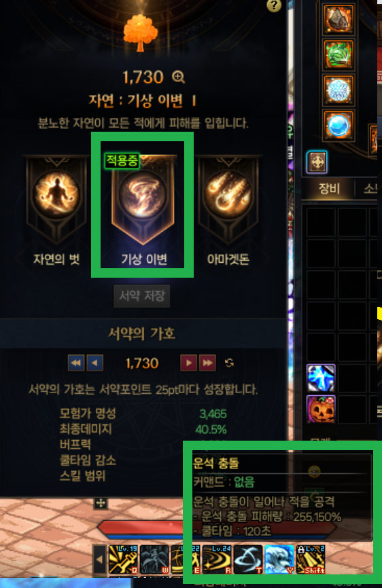Click the 서약 저장 button

click(142, 296)
